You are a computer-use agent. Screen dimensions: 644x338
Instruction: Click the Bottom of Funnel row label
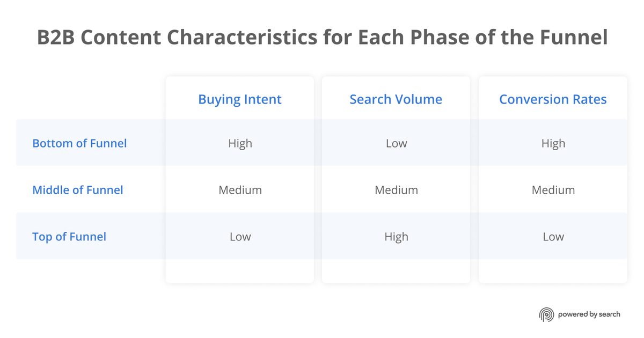coord(79,143)
